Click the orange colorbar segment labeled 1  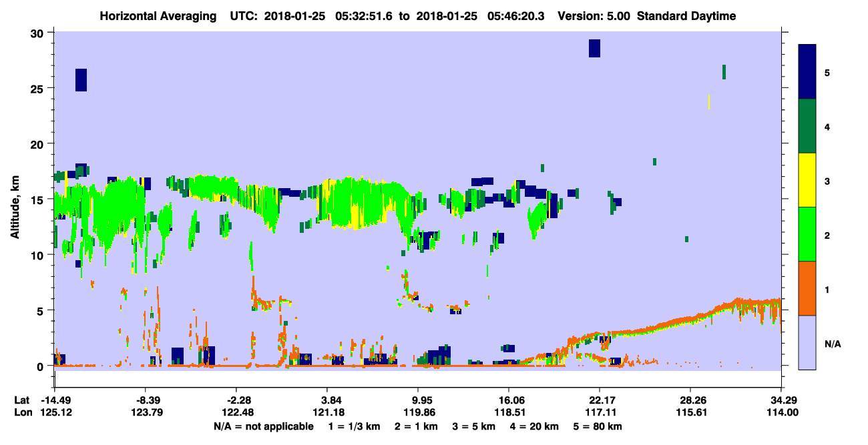[807, 288]
